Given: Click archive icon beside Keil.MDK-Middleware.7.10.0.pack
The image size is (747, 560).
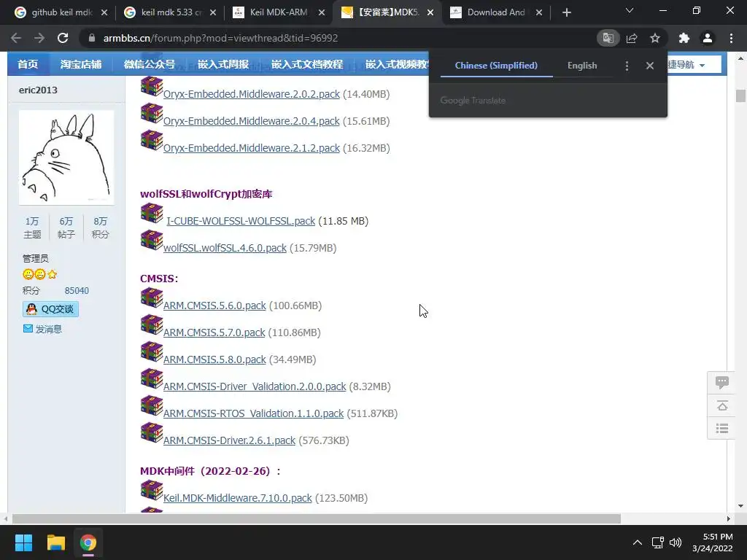Looking at the screenshot, I should pyautogui.click(x=152, y=490).
